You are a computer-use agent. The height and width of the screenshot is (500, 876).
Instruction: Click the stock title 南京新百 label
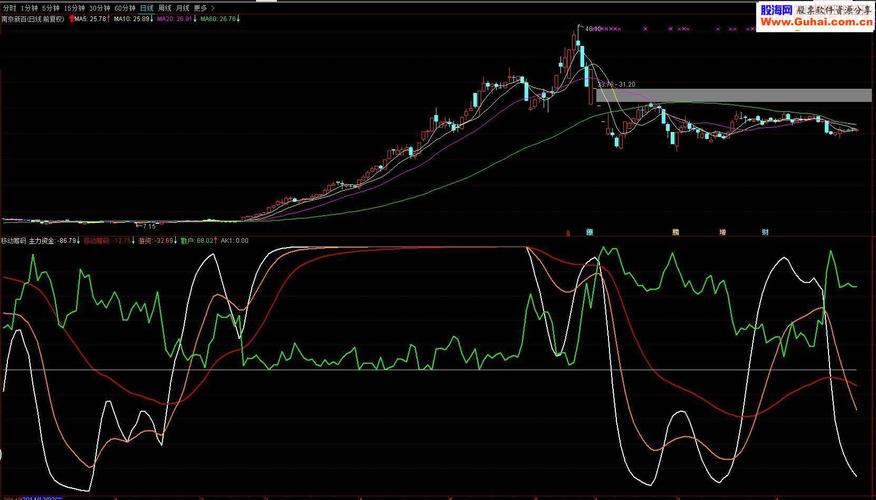(32, 19)
